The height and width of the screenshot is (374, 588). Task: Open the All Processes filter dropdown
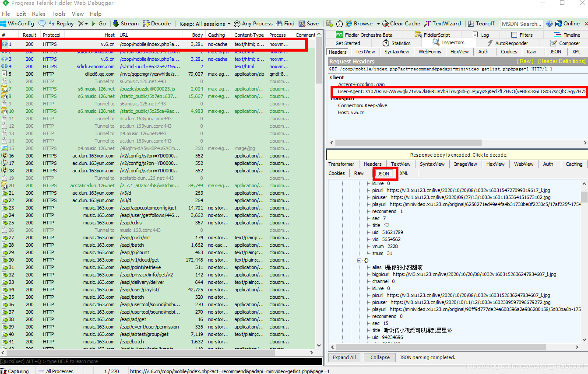click(x=57, y=371)
